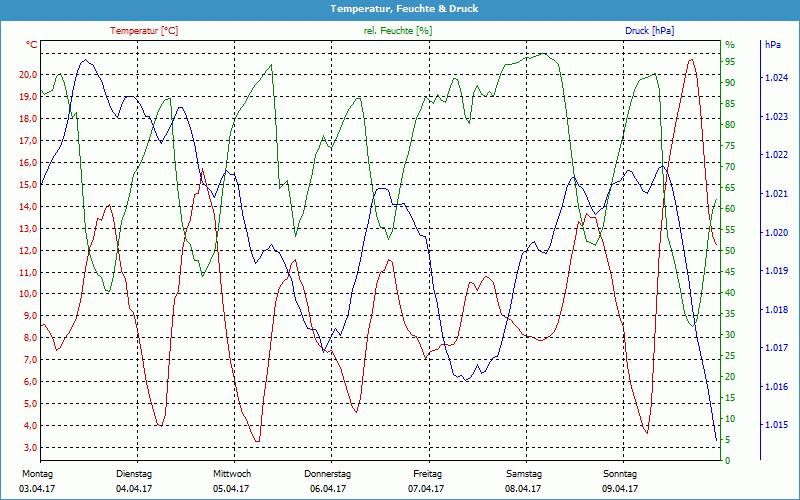Screen dimensions: 800x500
Task: Click "18,0" on the temperature axis
Action: 28,118
